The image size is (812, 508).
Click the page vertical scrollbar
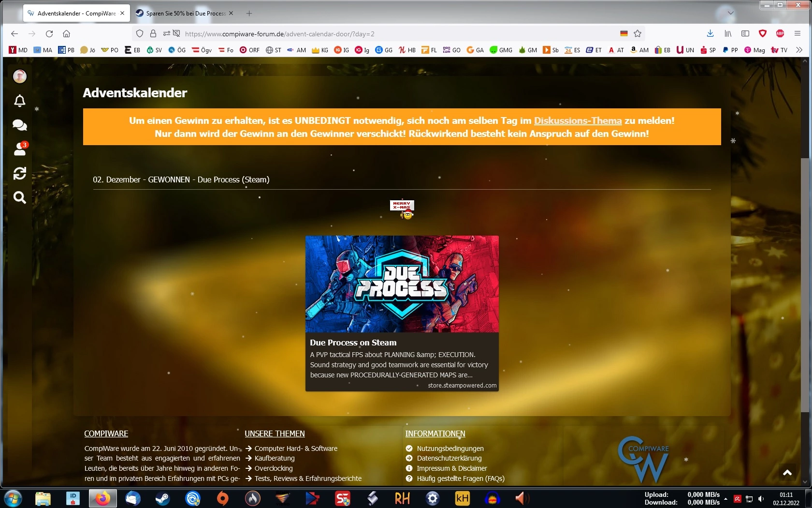[x=805, y=285]
